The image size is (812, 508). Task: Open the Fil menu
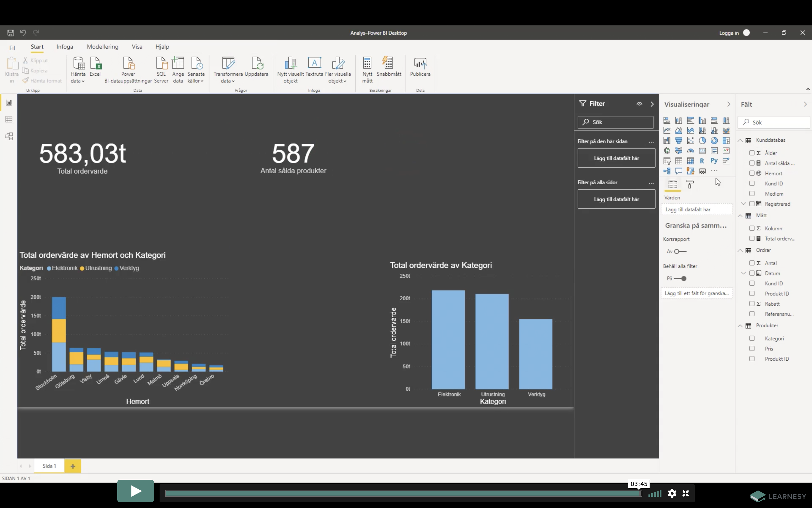click(x=12, y=48)
